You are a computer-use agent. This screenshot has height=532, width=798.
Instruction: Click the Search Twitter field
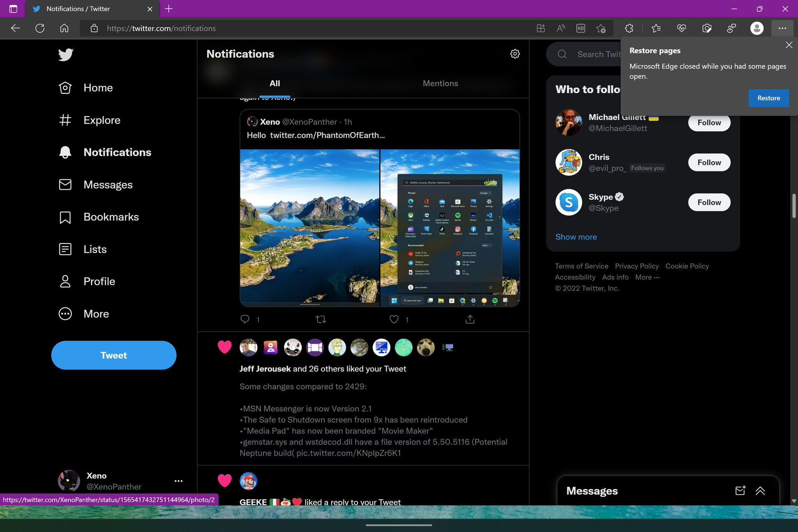click(x=584, y=54)
